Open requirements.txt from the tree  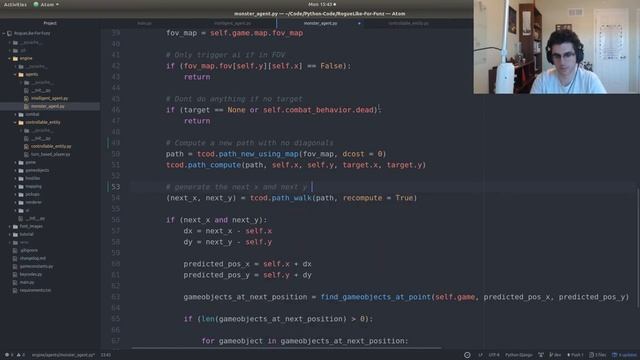pyautogui.click(x=35, y=290)
